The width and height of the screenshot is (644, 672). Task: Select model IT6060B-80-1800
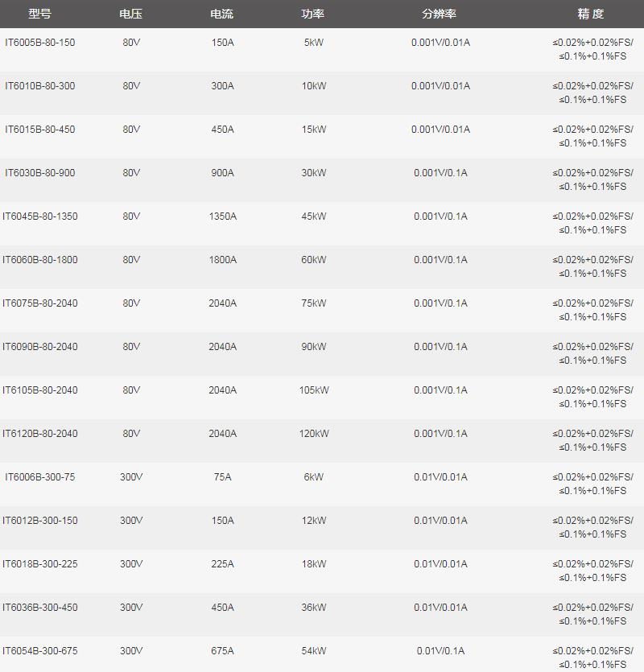[x=39, y=260]
